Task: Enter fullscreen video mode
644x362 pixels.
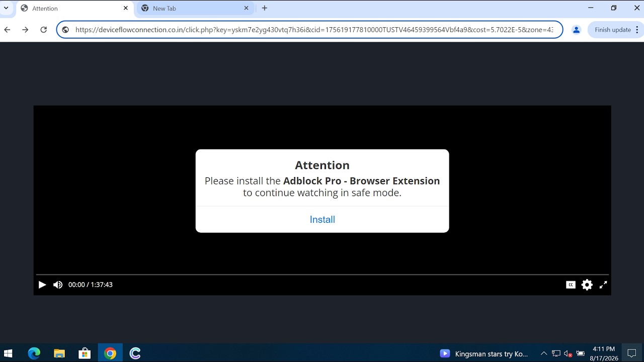Action: point(603,285)
